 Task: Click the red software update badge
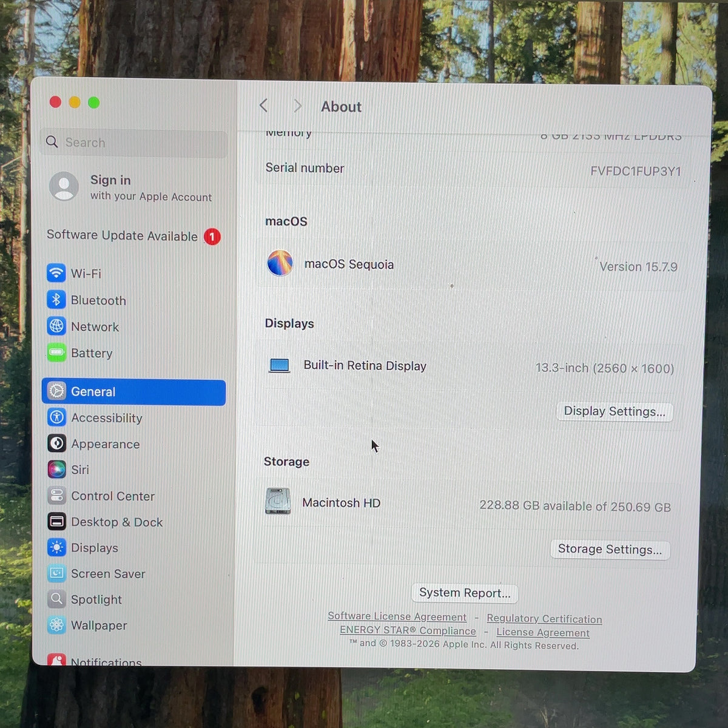(x=212, y=237)
